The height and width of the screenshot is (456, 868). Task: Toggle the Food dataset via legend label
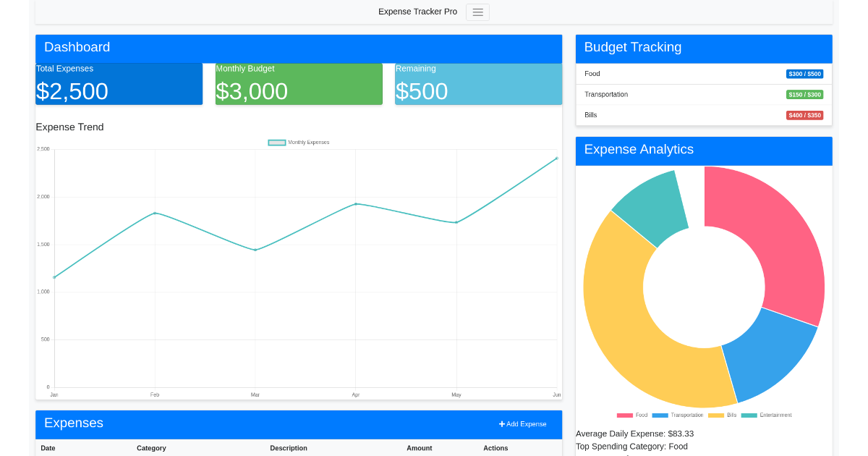coord(642,415)
